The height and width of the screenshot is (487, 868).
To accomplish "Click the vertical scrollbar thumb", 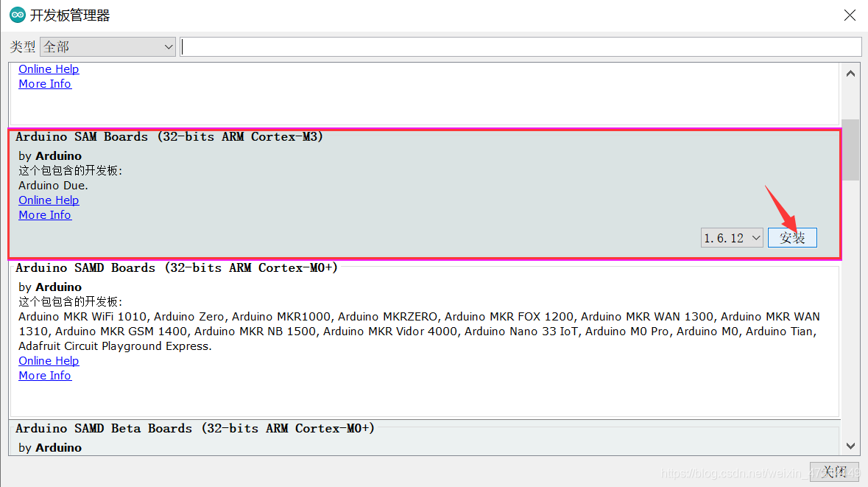I will coord(851,150).
